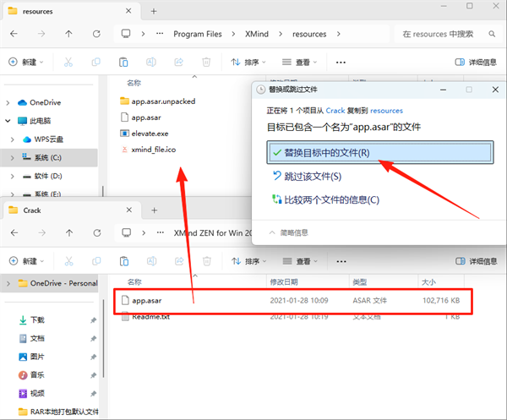This screenshot has height=420, width=507.
Task: Open the 新建 dropdown in resources window
Action: click(26, 62)
